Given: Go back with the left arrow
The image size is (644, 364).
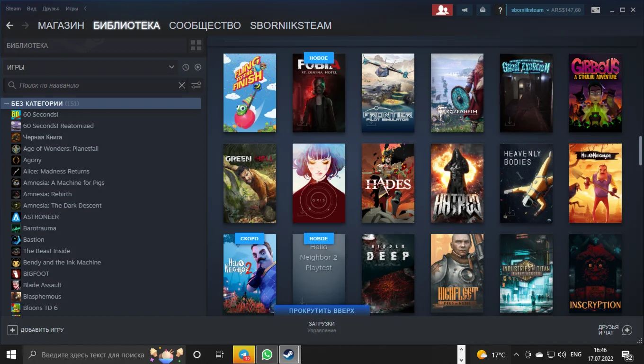Looking at the screenshot, I should (x=9, y=25).
